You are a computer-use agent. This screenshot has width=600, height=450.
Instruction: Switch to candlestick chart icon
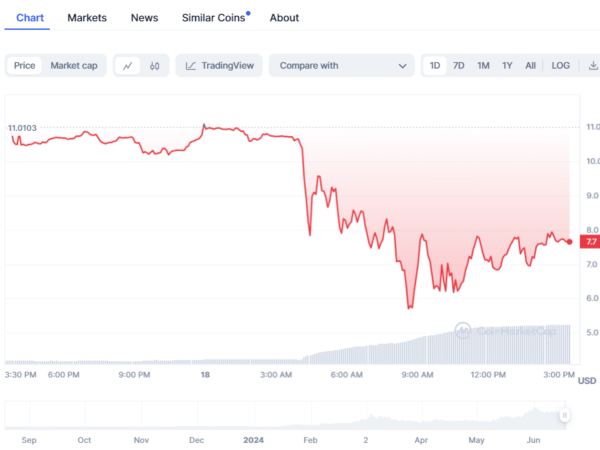[x=154, y=66]
